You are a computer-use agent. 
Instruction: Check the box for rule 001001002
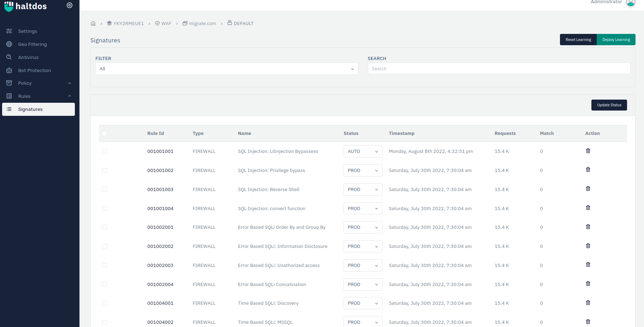105,170
